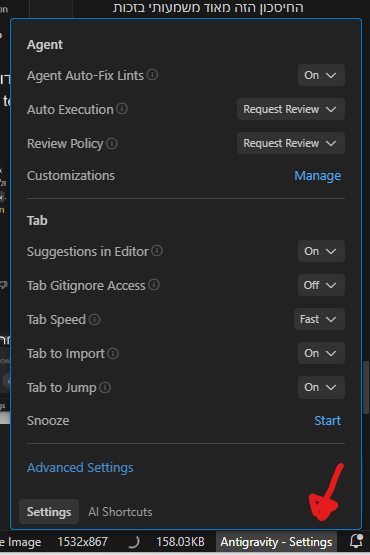Expand Suggestions in Editor dropdown

point(321,251)
